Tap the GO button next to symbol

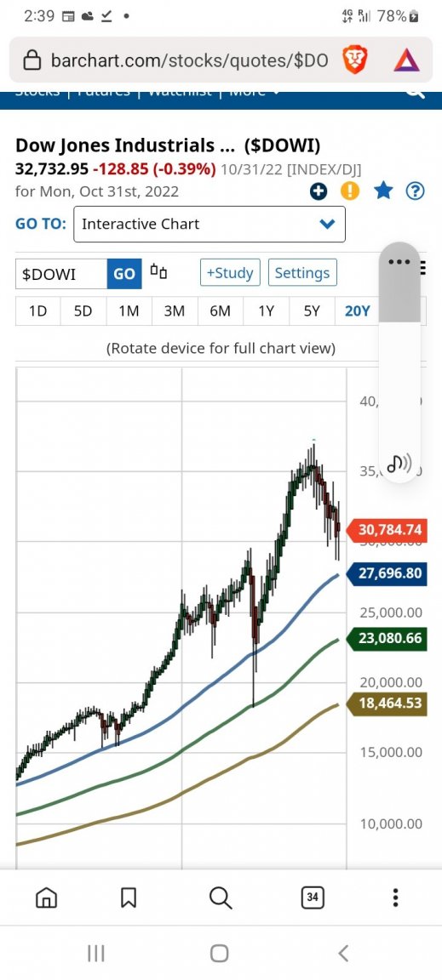click(x=124, y=274)
